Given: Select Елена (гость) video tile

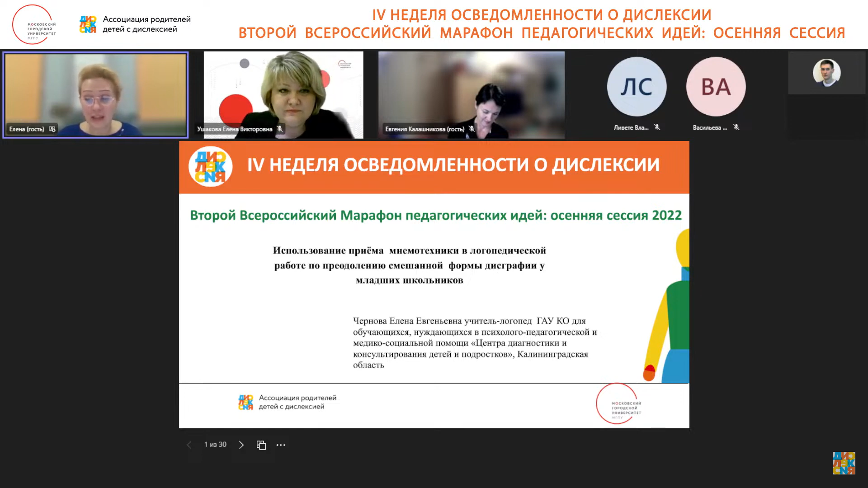Looking at the screenshot, I should 95,90.
